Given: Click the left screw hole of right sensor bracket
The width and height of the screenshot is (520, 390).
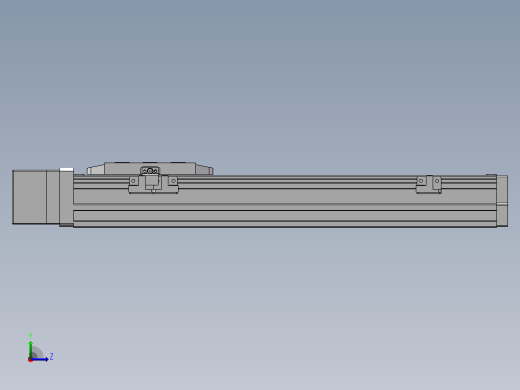Looking at the screenshot, I should tap(421, 181).
